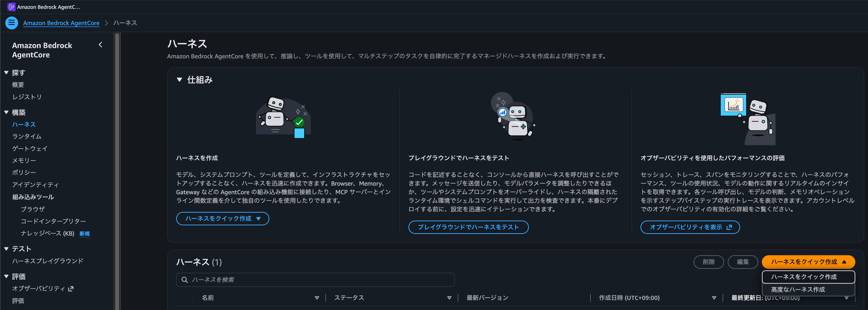This screenshot has height=310, width=868.
Task: Click the external link icon beside サイドバーのオブザーバビリティ
Action: click(x=71, y=289)
